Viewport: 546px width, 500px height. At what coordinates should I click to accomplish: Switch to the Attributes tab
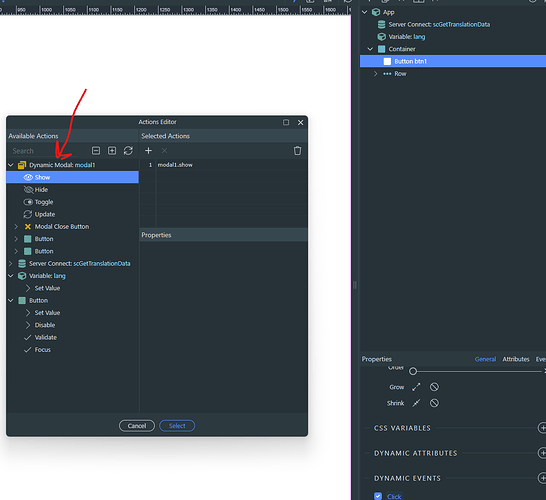516,359
